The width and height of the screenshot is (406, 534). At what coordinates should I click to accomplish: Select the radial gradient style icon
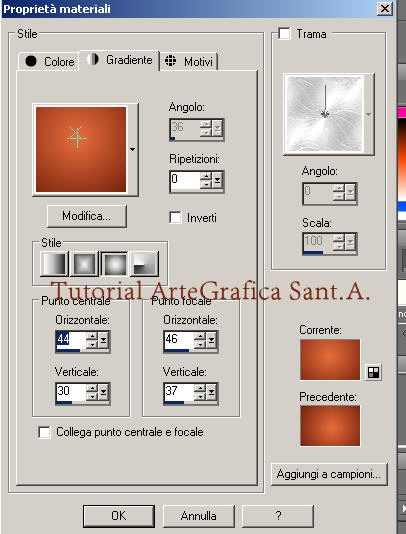[144, 264]
